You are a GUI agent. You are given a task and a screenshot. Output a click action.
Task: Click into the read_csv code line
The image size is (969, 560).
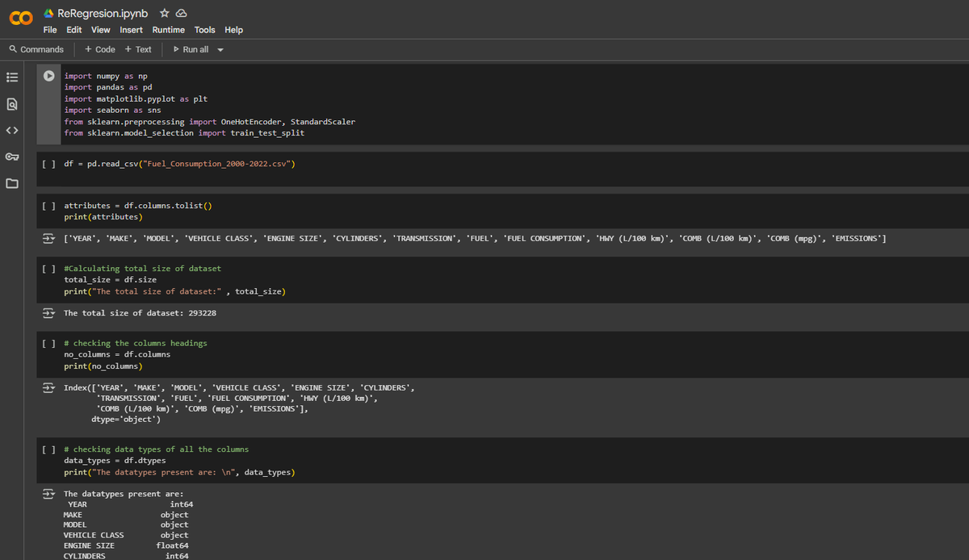pos(179,164)
